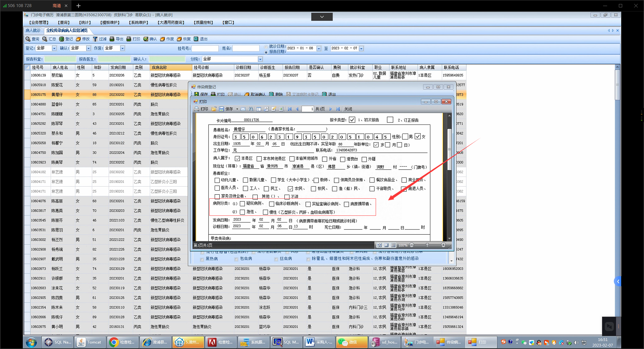Open the 查询 menu in menu bar
This screenshot has height=349, width=644.
click(64, 22)
